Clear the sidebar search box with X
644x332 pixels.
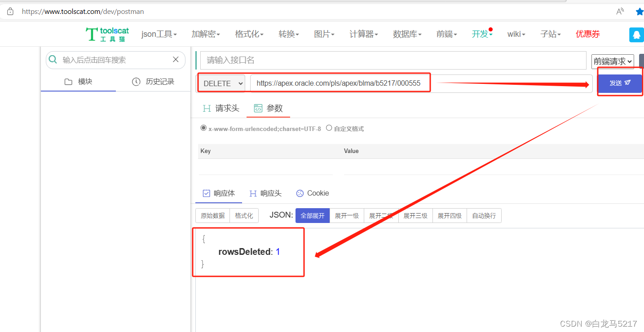[x=176, y=60]
